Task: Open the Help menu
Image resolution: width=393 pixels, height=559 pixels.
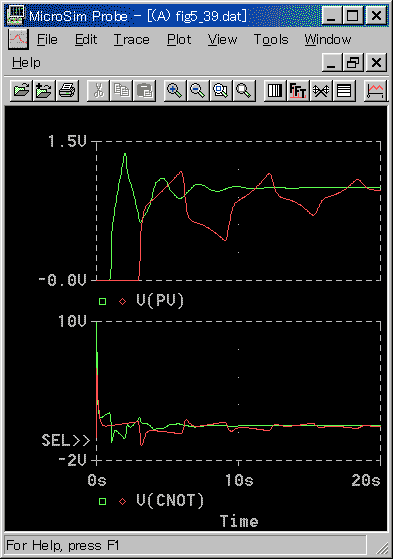Action: coord(26,63)
